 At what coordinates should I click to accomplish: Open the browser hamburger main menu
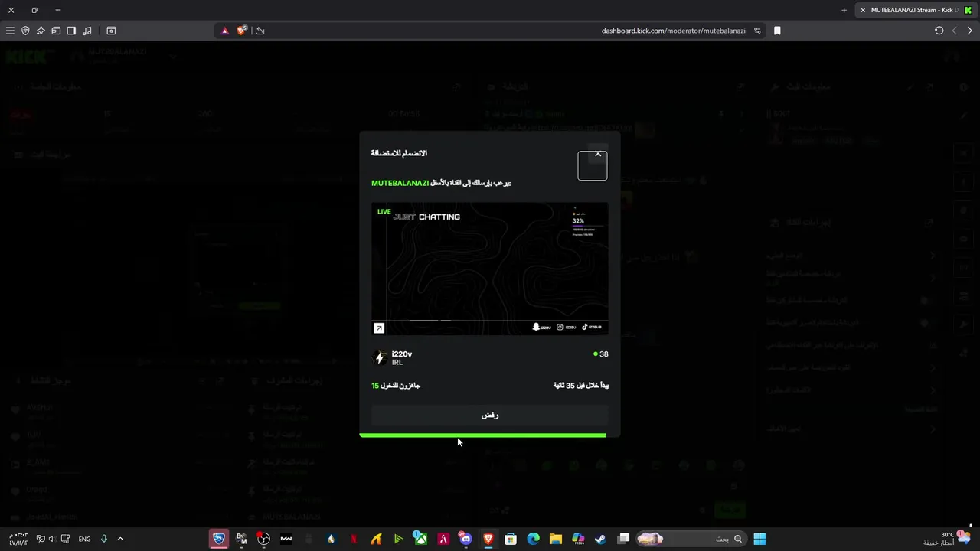click(x=10, y=31)
